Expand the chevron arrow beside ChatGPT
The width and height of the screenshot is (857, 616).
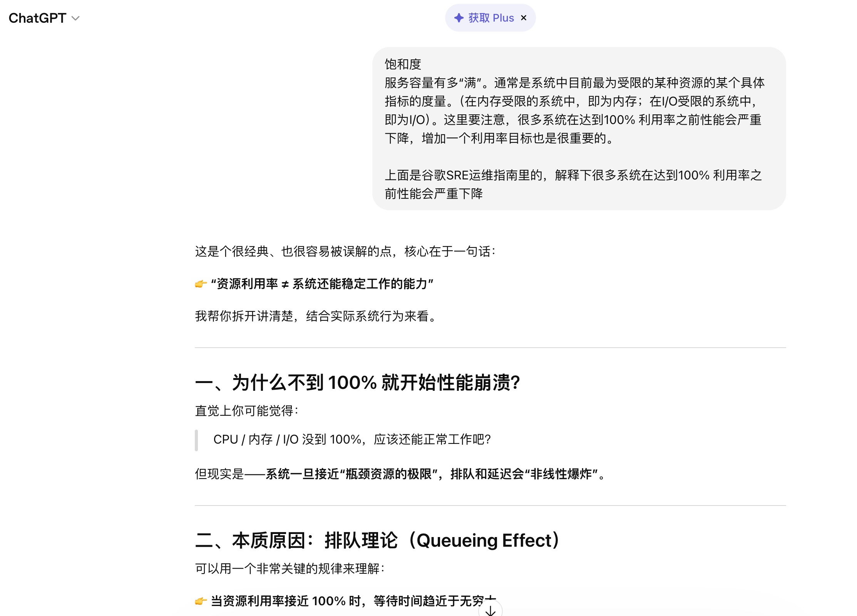[x=76, y=18]
